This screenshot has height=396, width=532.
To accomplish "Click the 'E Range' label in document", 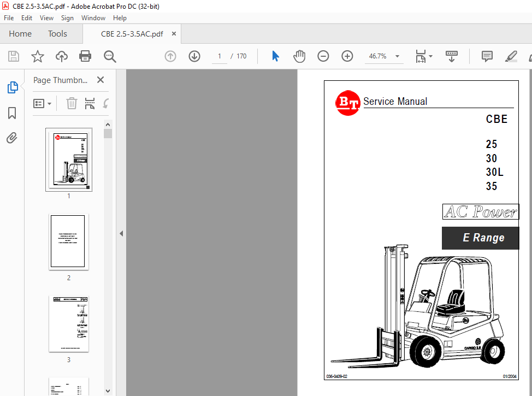I will point(483,238).
